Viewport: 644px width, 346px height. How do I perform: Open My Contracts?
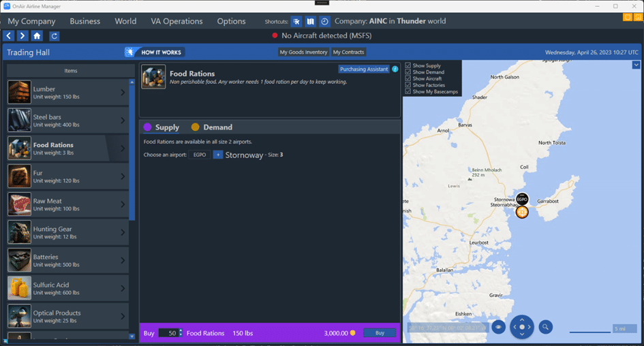click(x=349, y=52)
